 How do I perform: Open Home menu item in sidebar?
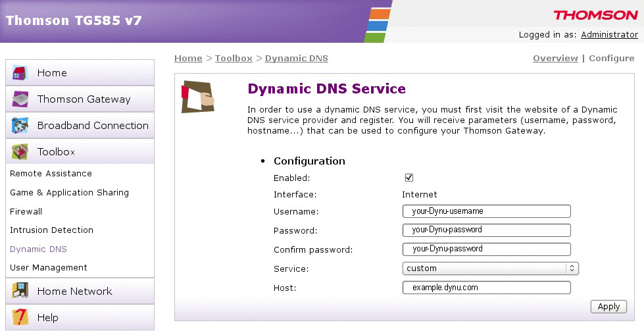(x=80, y=73)
